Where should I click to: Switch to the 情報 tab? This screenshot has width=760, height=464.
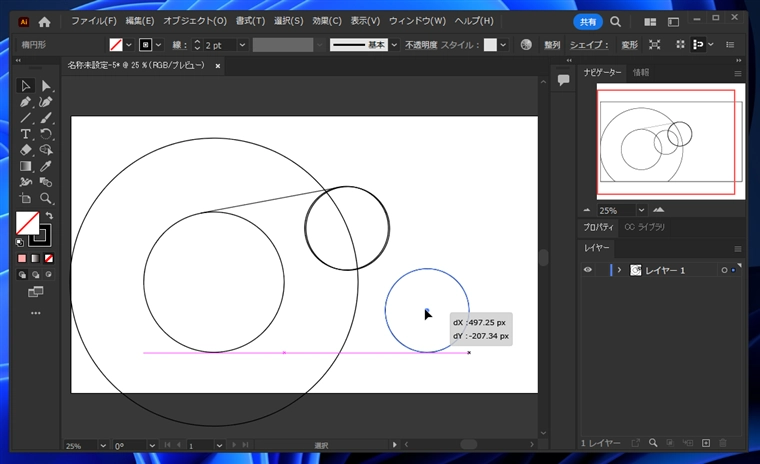coord(641,72)
